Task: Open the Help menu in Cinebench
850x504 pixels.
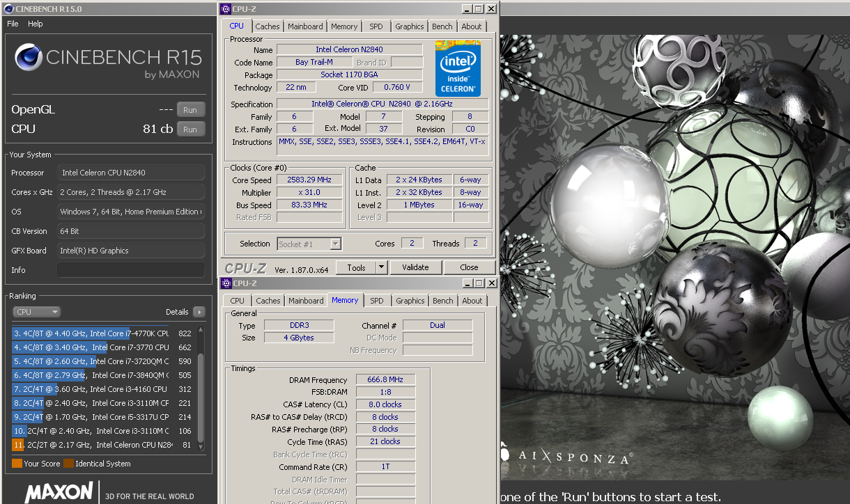Action: (36, 24)
